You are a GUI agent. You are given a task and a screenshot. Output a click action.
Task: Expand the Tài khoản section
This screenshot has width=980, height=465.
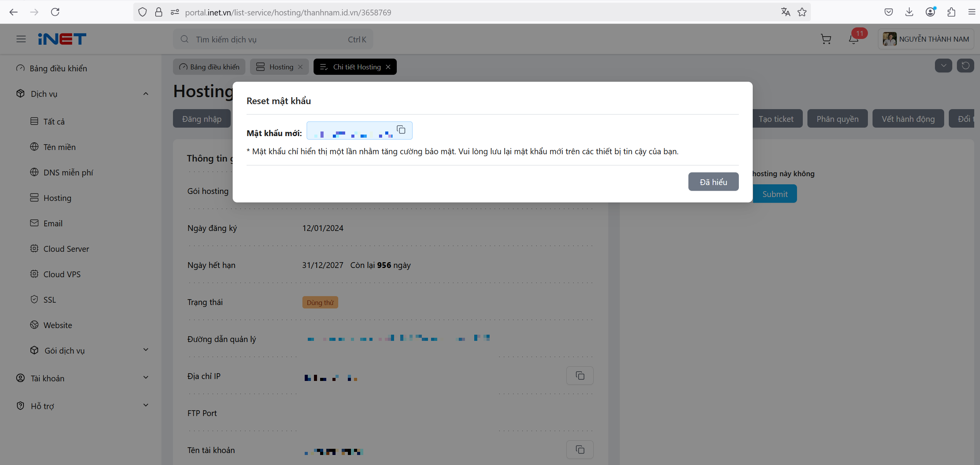[x=146, y=377]
